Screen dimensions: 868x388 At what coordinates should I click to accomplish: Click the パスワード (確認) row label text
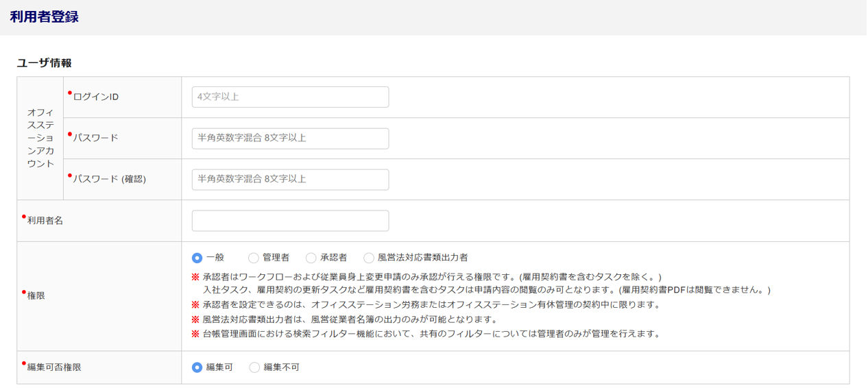click(x=110, y=180)
